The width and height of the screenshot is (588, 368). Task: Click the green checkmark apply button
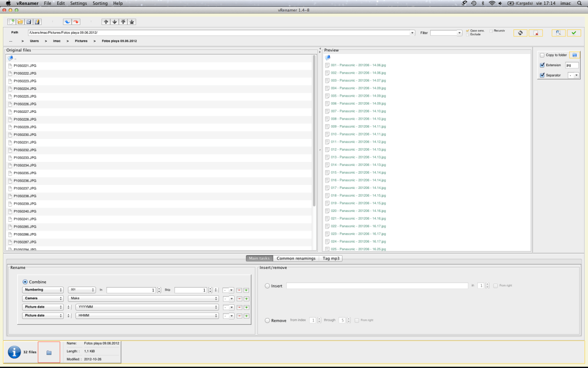574,33
